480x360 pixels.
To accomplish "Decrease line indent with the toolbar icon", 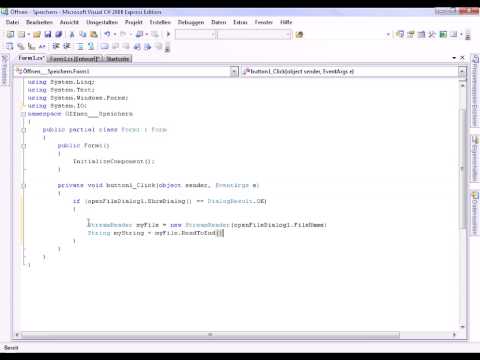I will pyautogui.click(x=56, y=46).
